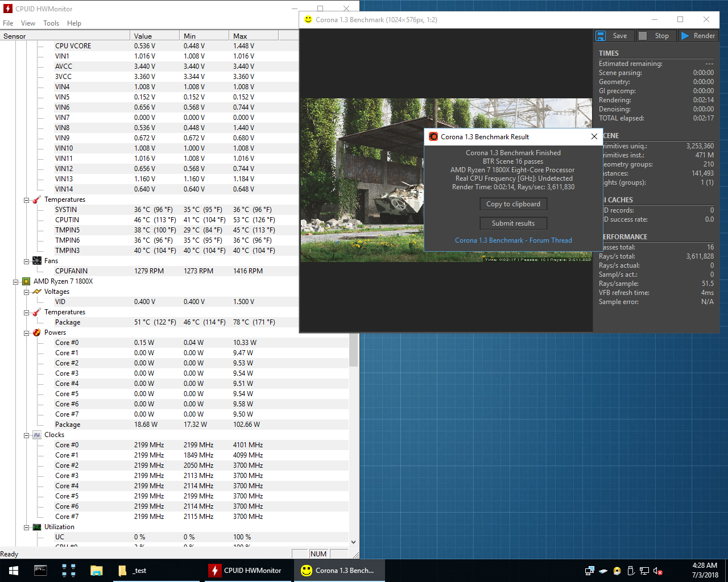The width and height of the screenshot is (728, 582).
Task: Click the HWMonitor lightning title bar icon
Action: (8, 9)
